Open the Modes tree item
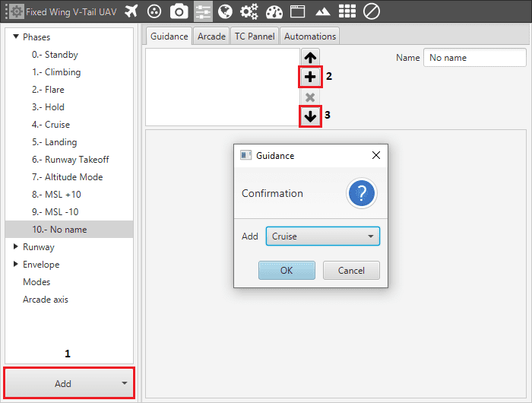Image resolution: width=532 pixels, height=403 pixels. coord(36,282)
